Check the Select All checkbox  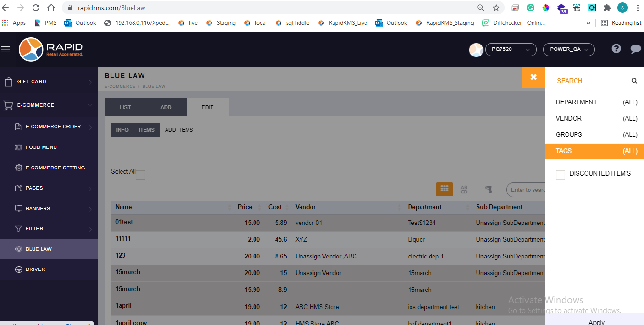[141, 175]
